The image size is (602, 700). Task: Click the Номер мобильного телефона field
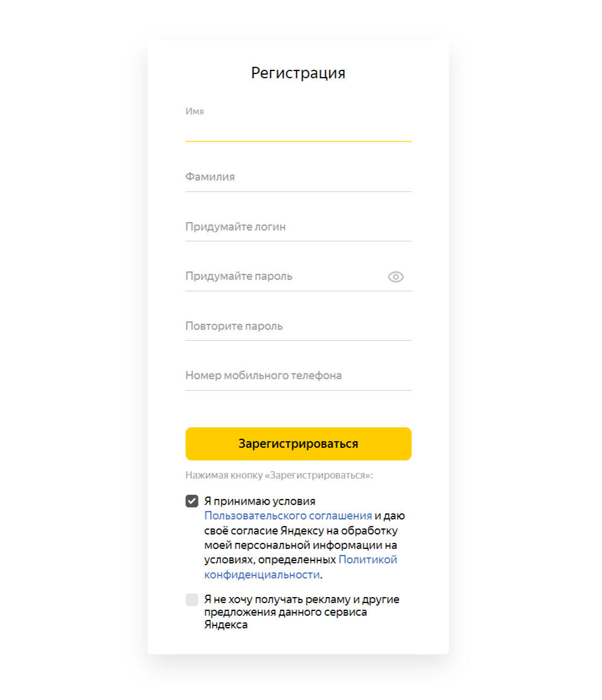(298, 376)
